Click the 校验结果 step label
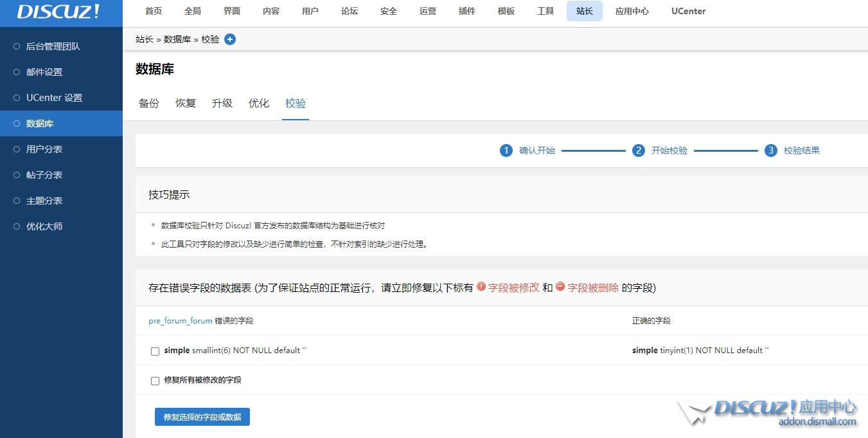868x438 pixels. (x=802, y=151)
